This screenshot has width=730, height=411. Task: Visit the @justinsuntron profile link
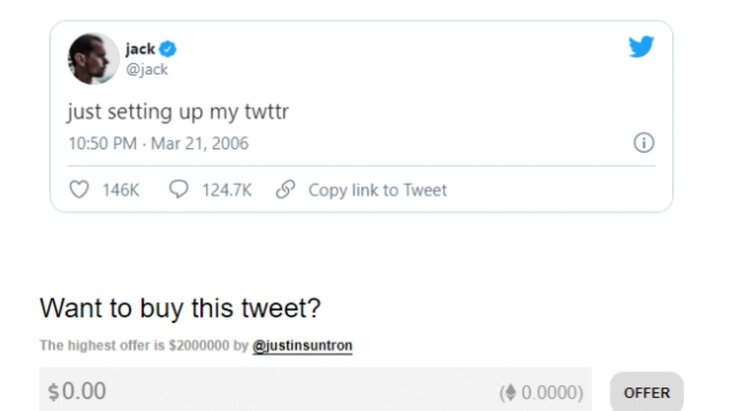tap(302, 346)
